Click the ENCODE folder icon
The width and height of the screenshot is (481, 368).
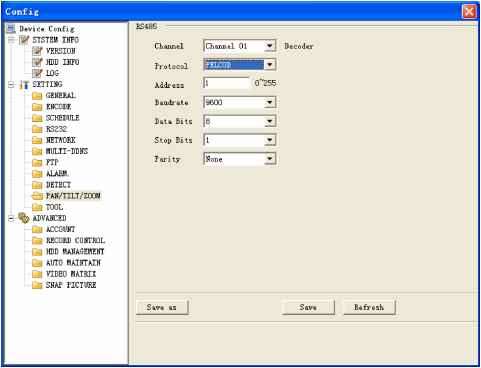point(37,107)
